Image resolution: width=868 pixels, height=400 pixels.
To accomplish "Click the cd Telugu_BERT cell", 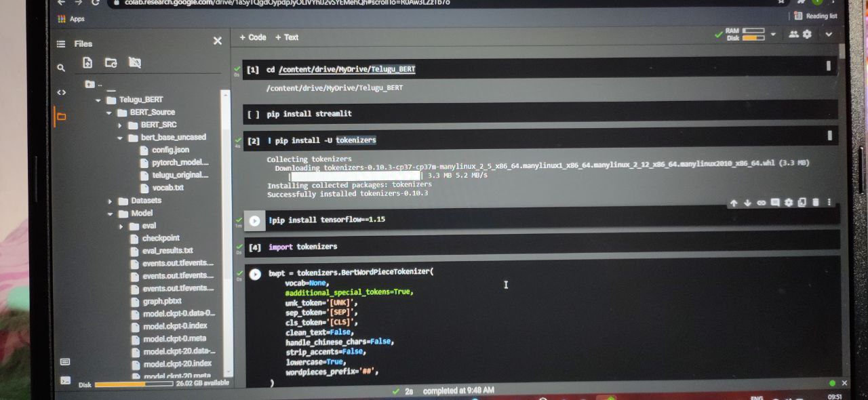I will (x=540, y=69).
